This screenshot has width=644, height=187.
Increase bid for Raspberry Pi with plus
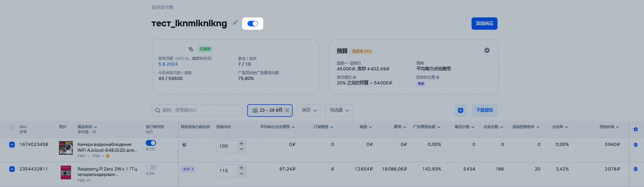coord(241,168)
